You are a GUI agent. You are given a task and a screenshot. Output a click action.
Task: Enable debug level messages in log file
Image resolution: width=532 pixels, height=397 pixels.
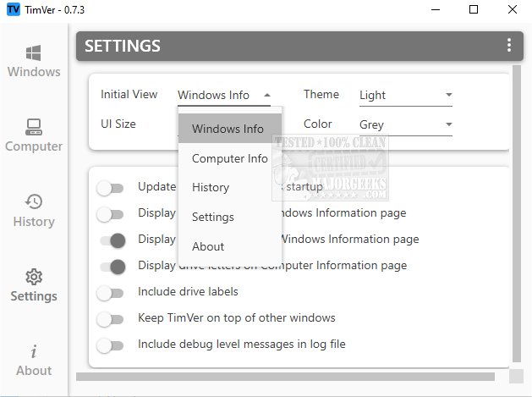pos(110,345)
